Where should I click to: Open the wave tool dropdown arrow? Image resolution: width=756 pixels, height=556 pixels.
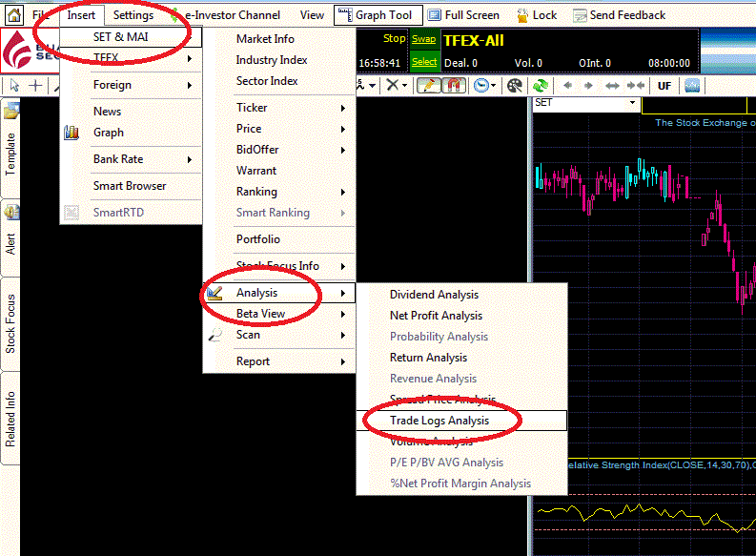372,86
